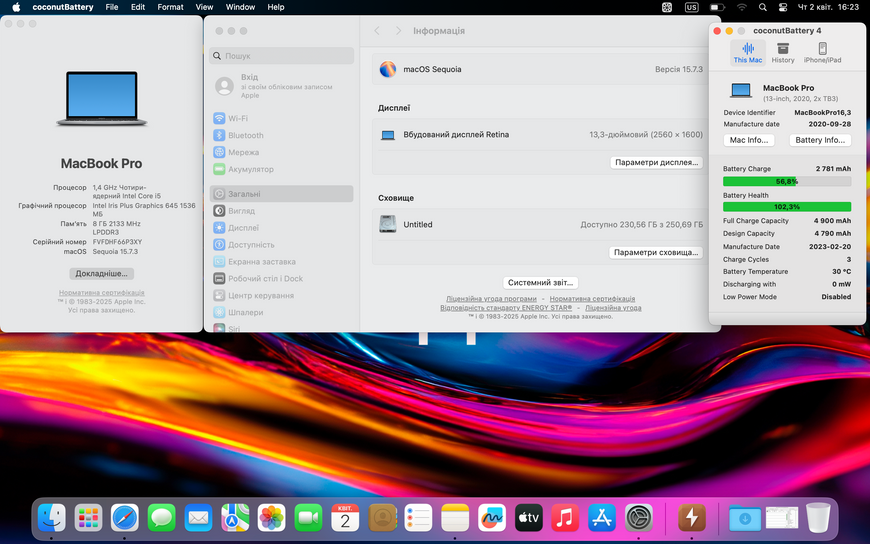Screen dimensions: 870x544
Task: Click coconutBattery icon in the Dock
Action: (691, 518)
